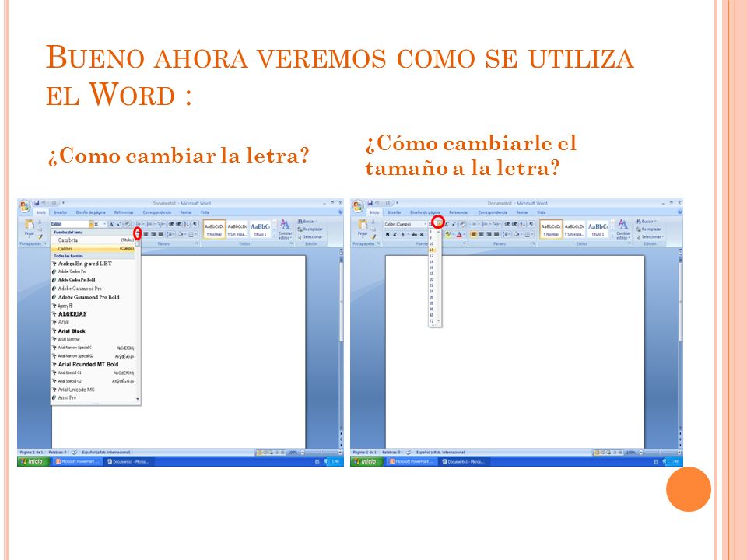Click the line spacing icon in the size-list window
This screenshot has width=747, height=560.
(506, 234)
